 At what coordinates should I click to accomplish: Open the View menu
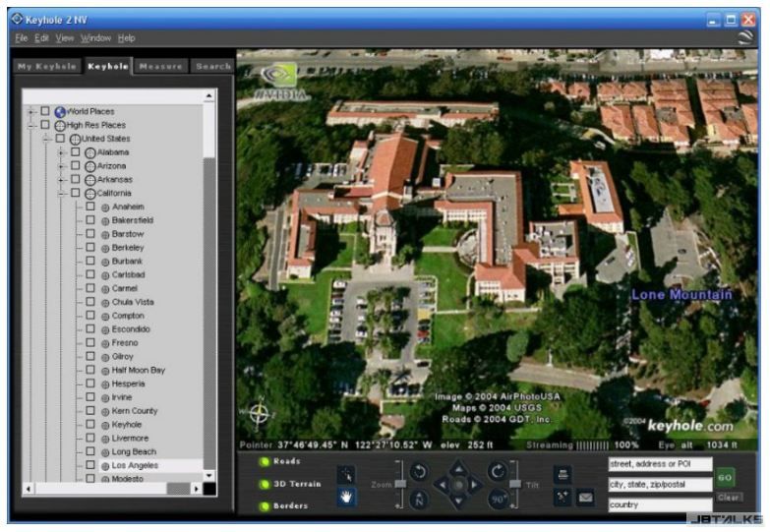coord(64,37)
